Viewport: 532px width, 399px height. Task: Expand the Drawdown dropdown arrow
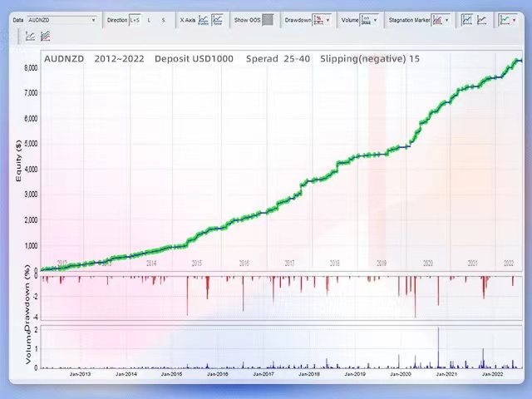328,20
